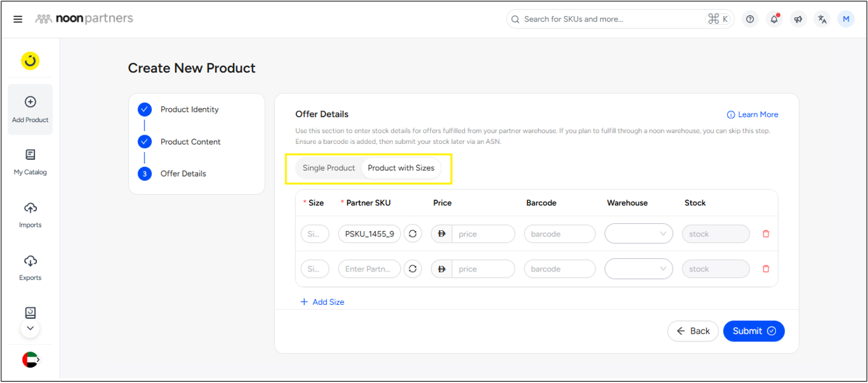
Task: Go to My Catalog section
Action: point(30,162)
